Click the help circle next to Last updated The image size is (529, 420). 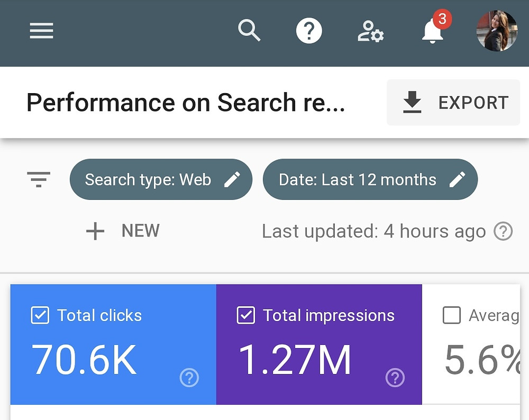[x=503, y=231]
